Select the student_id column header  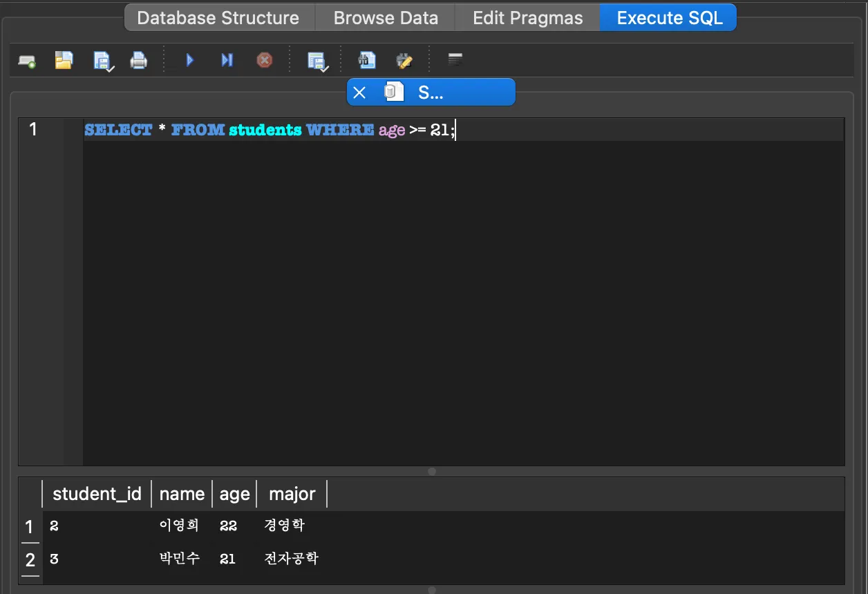[97, 494]
